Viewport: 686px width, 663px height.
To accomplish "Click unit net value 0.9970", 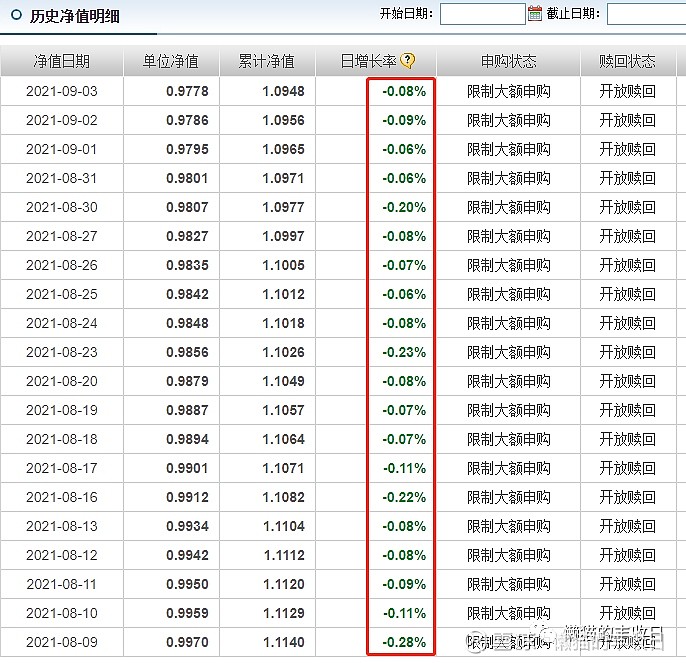I will (187, 642).
